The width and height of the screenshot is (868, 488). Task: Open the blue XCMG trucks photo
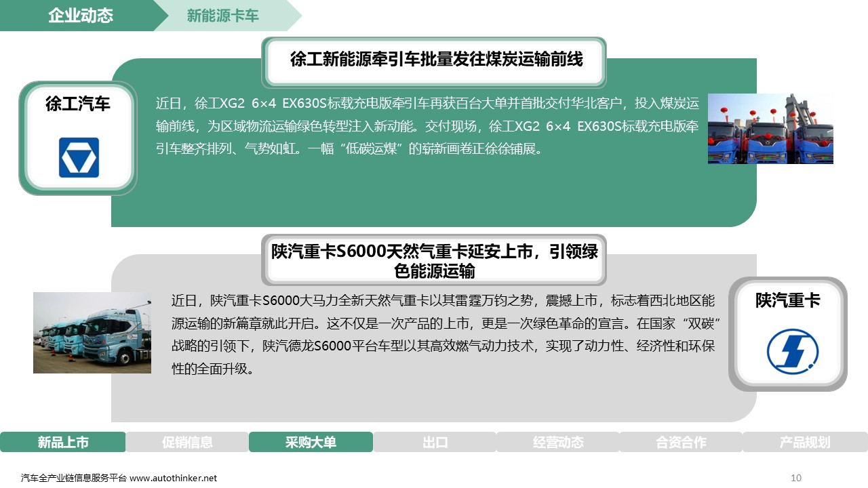[770, 129]
